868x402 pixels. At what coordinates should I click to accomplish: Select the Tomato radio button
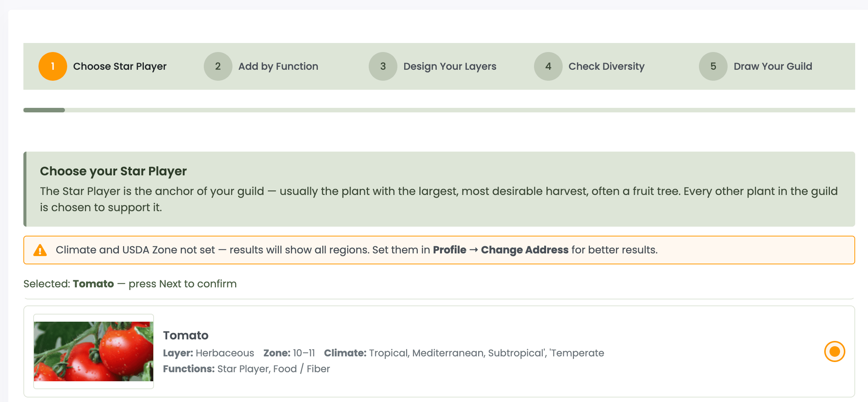[x=834, y=351]
